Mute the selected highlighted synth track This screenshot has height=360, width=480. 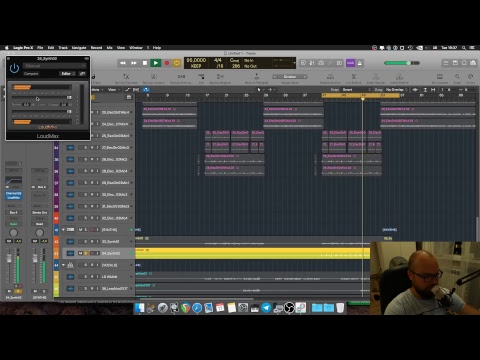(80, 253)
